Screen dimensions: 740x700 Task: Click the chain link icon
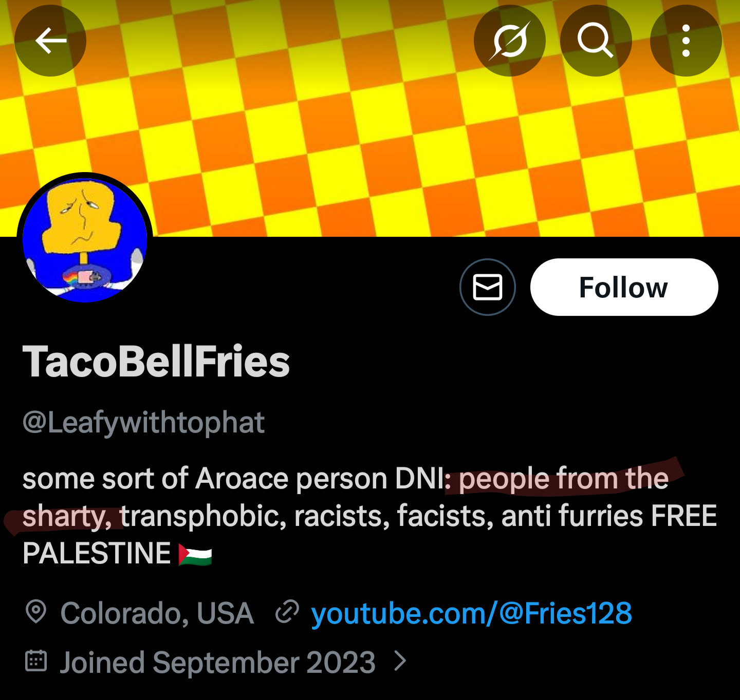287,612
